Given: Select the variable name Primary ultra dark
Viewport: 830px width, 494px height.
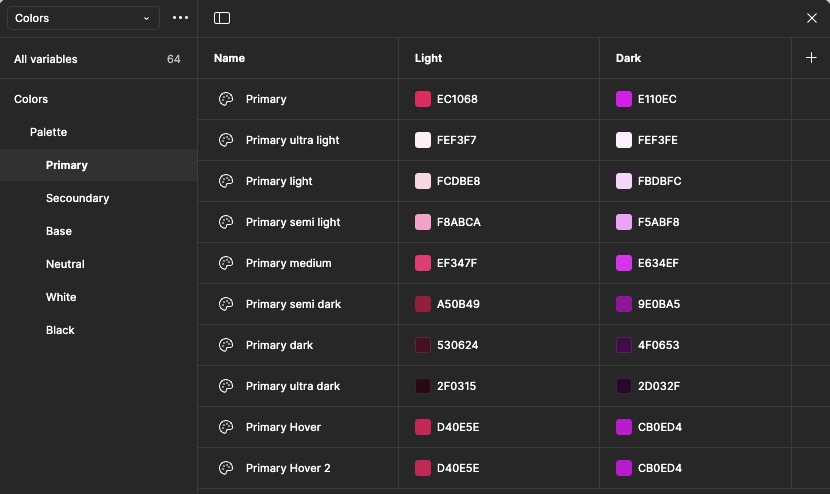Looking at the screenshot, I should coord(293,386).
